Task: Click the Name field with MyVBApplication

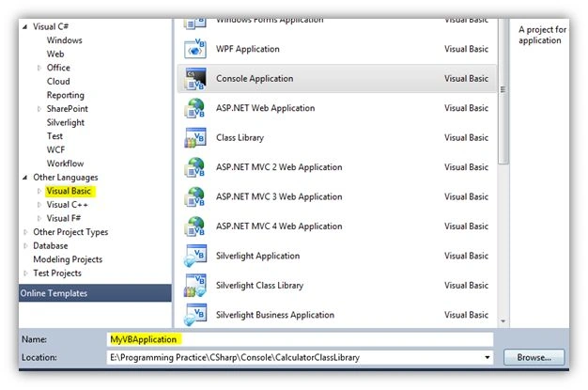Action: (x=300, y=339)
